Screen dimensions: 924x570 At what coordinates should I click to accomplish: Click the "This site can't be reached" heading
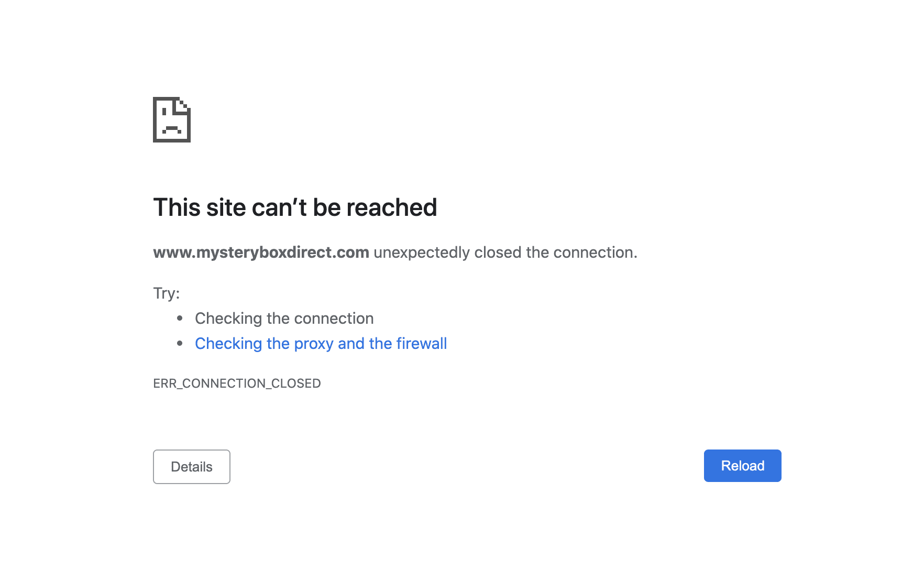(x=294, y=207)
